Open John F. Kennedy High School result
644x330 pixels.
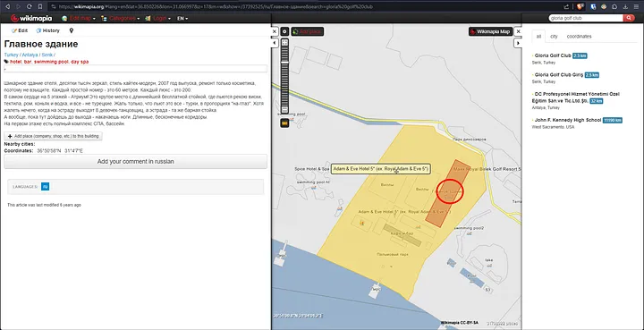pos(568,120)
